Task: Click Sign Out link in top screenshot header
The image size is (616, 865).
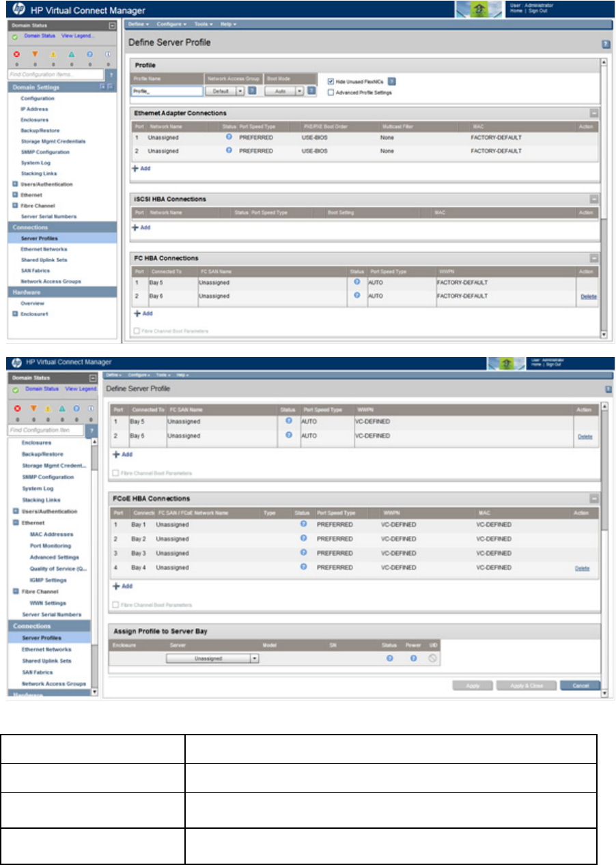Action: coord(539,11)
